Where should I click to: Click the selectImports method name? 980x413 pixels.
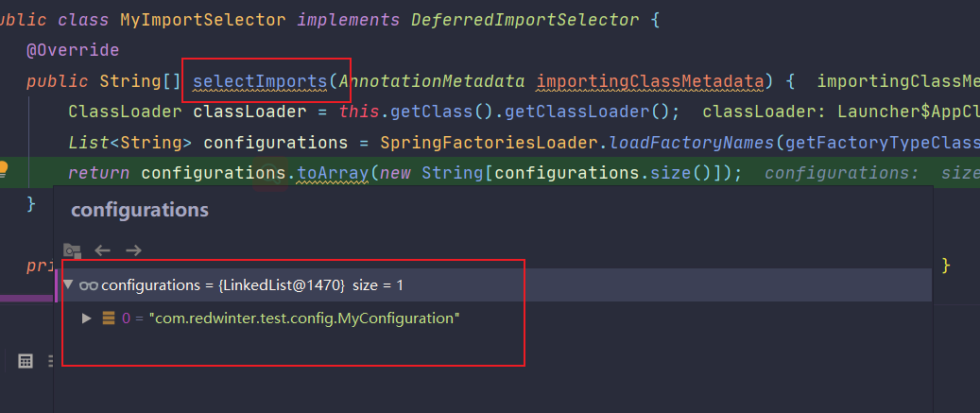pos(260,80)
